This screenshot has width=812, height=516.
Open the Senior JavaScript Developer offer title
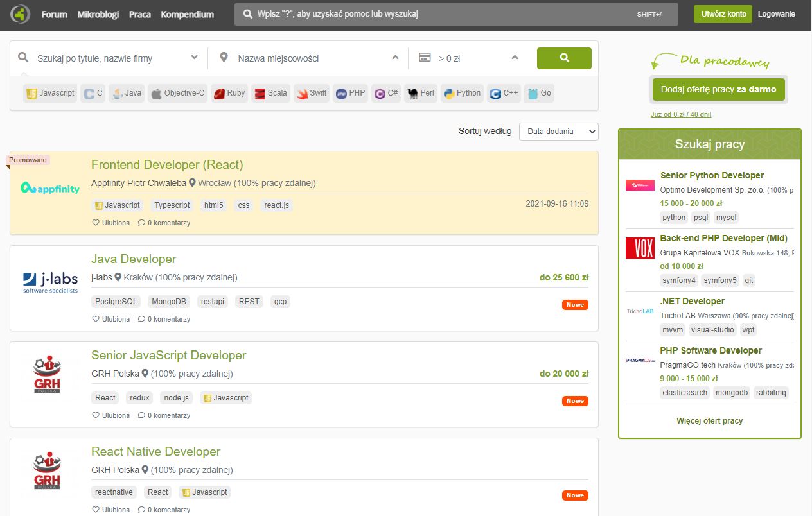(x=169, y=355)
